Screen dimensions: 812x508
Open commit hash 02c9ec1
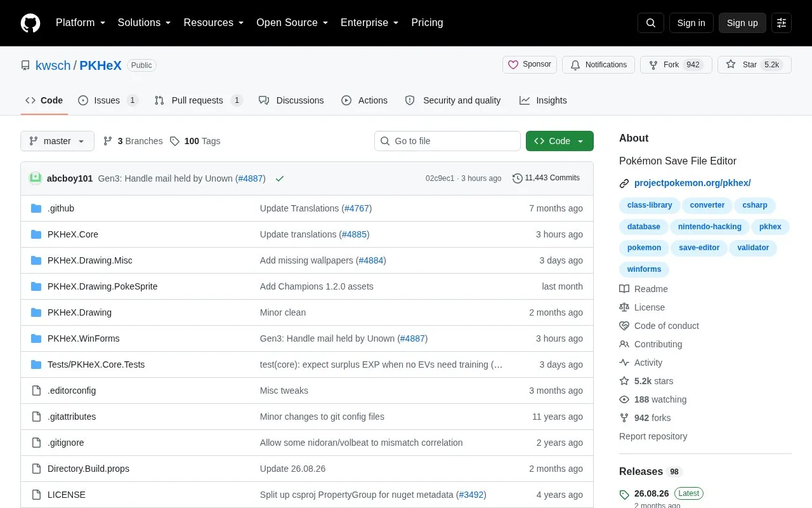440,178
